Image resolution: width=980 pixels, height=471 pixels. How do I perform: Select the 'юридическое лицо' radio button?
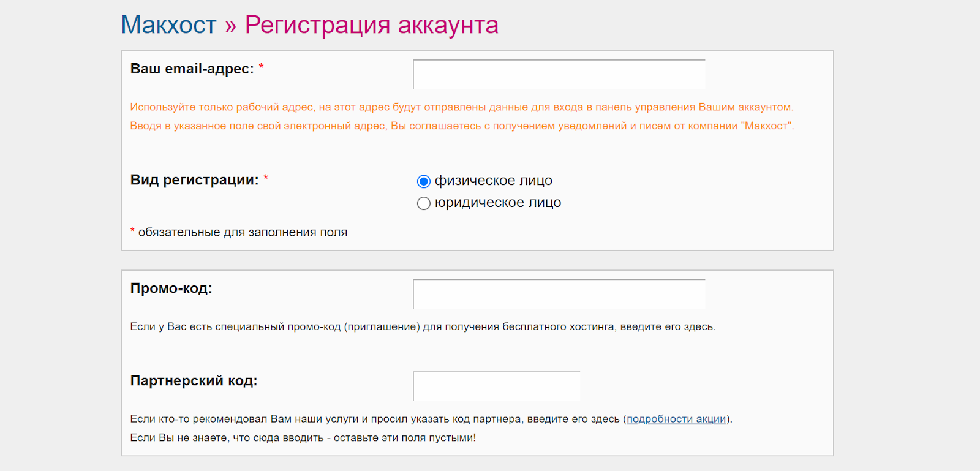click(423, 203)
